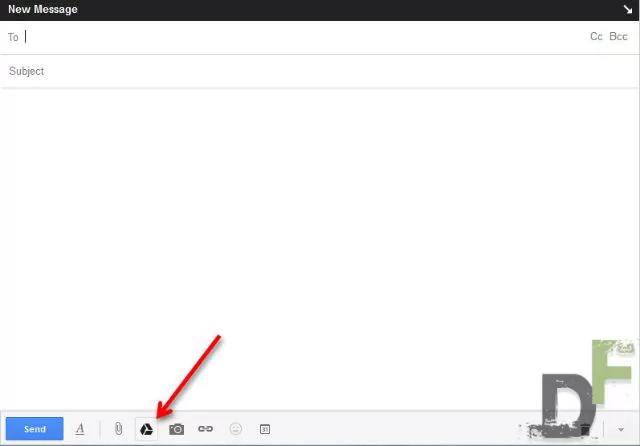Open formatting options underlined A icon
Viewport: 640px width, 446px height.
pos(80,429)
